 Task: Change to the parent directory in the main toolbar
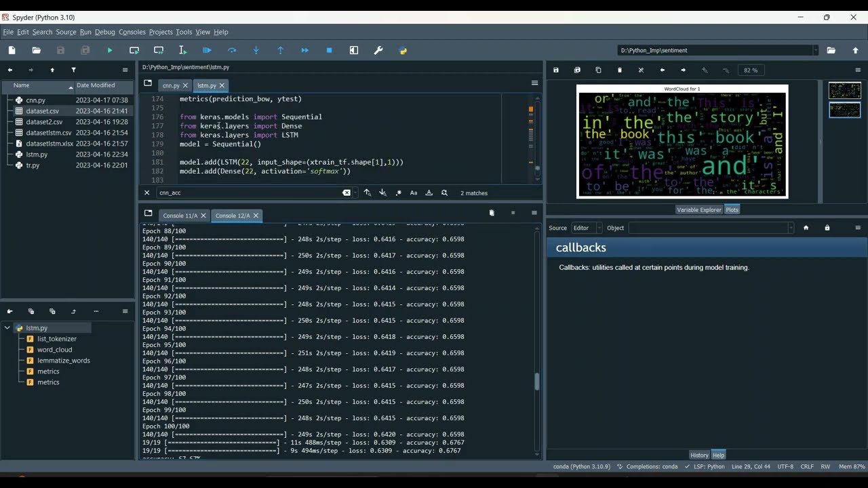click(855, 50)
